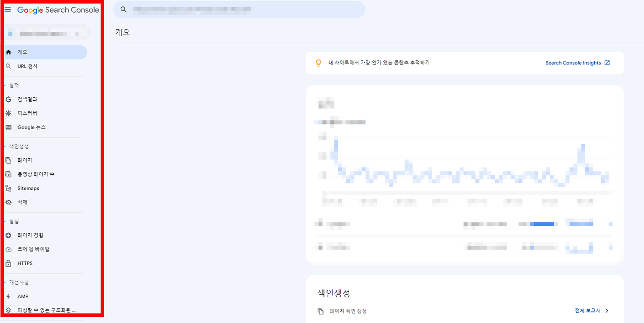This screenshot has height=323, width=644.
Task: Open the hamburger main menu
Action: pyautogui.click(x=8, y=10)
